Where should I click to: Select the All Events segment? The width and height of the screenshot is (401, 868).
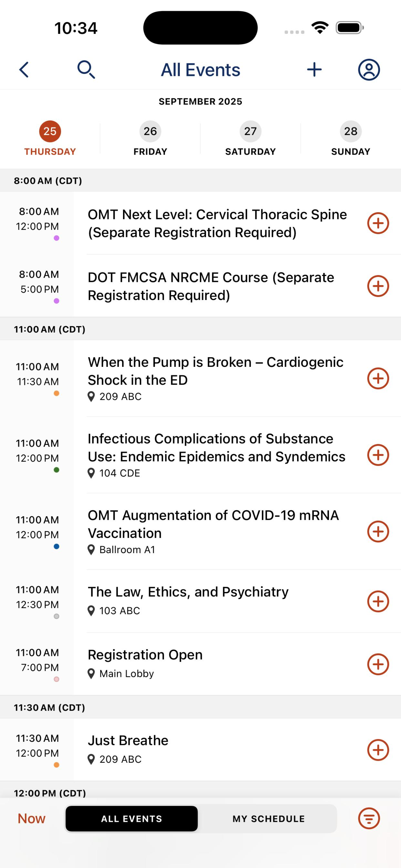point(132,819)
